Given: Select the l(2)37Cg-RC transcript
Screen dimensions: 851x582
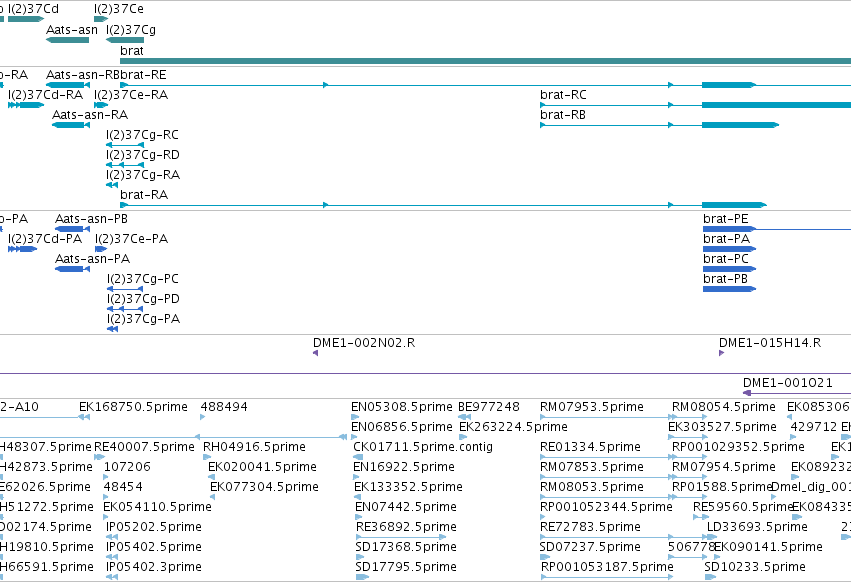Looking at the screenshot, I should click(x=125, y=145).
